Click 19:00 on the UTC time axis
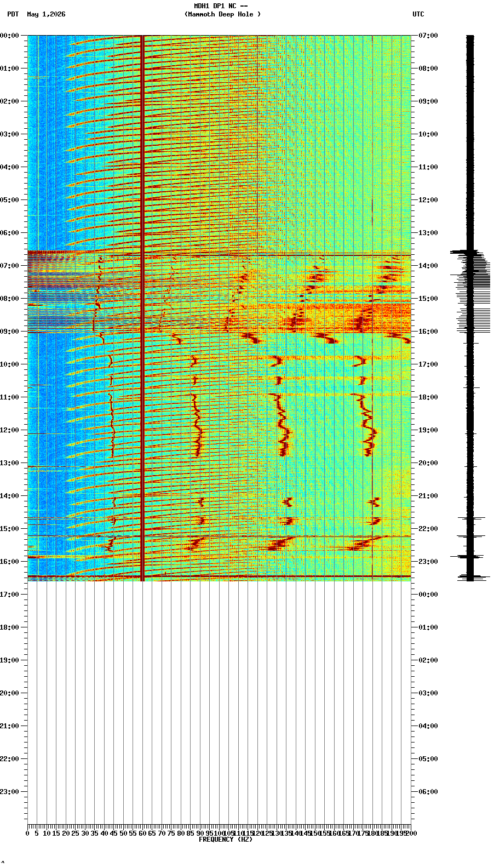This screenshot has height=868, width=494. tap(428, 430)
